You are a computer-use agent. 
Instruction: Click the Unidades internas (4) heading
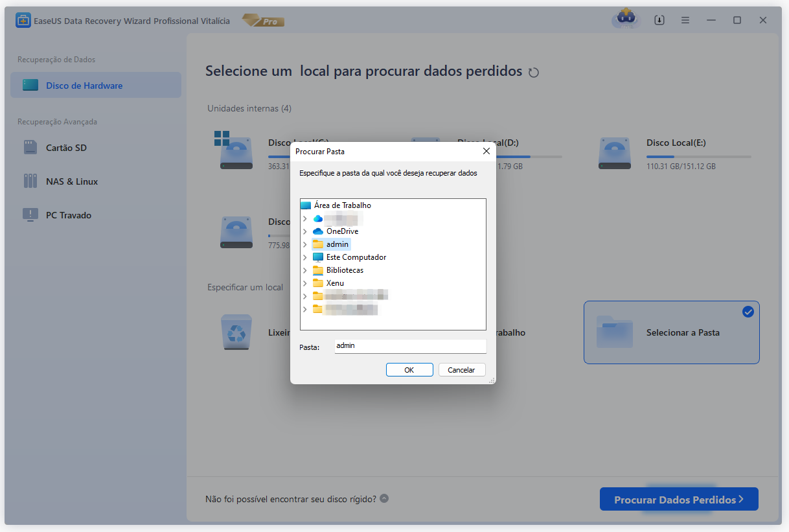pyautogui.click(x=249, y=108)
